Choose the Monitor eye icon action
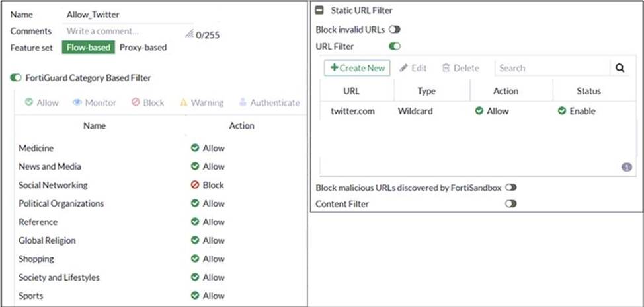644x307 pixels. 77,103
